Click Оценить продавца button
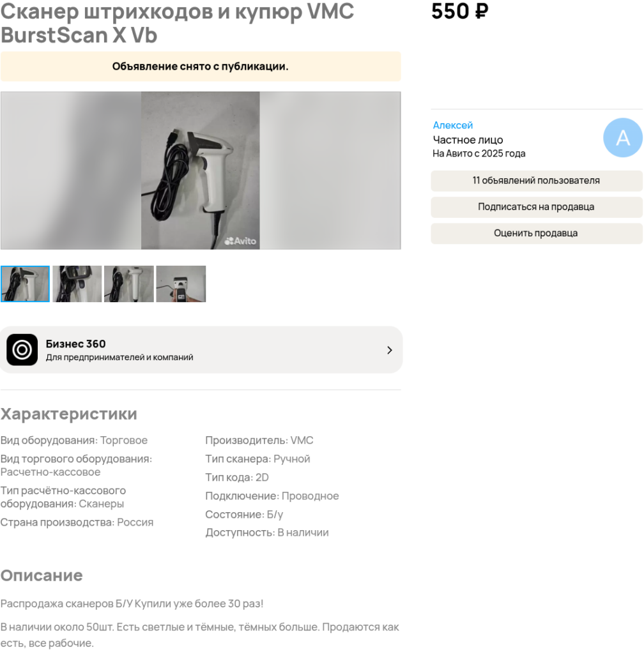 click(x=537, y=233)
